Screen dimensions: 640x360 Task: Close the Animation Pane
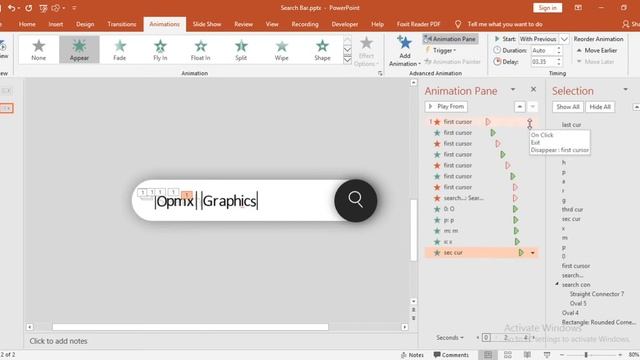(533, 89)
